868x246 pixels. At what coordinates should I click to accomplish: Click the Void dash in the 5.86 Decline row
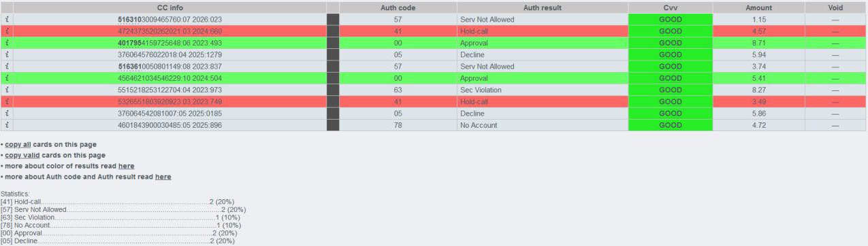point(835,113)
